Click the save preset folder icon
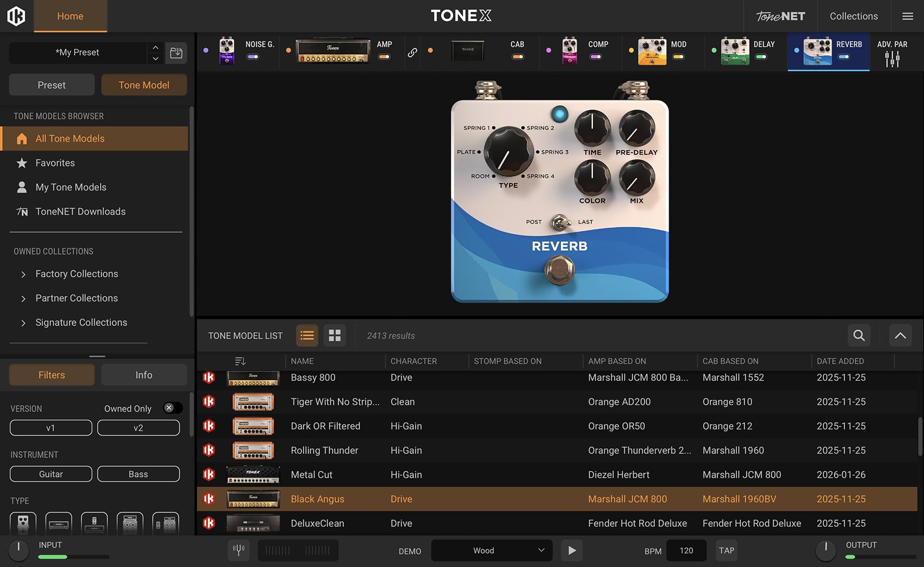Viewport: 924px width, 567px height. point(176,53)
